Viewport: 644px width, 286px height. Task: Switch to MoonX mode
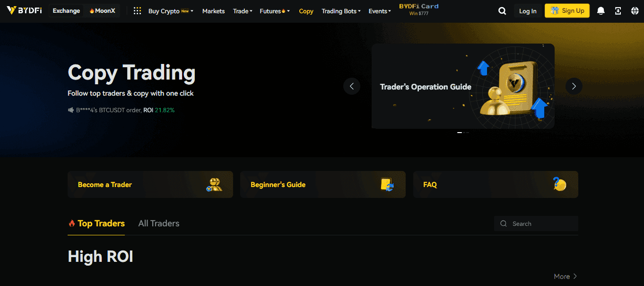coord(102,11)
